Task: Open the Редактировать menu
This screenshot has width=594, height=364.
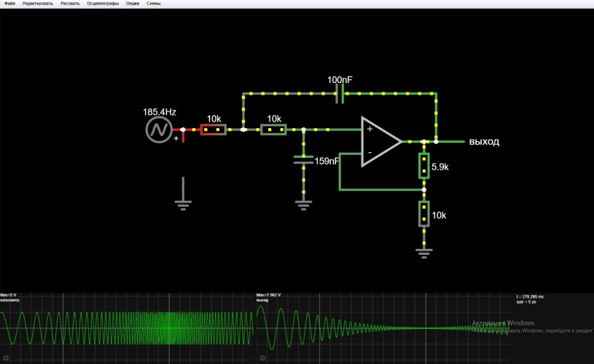Action: (38, 4)
